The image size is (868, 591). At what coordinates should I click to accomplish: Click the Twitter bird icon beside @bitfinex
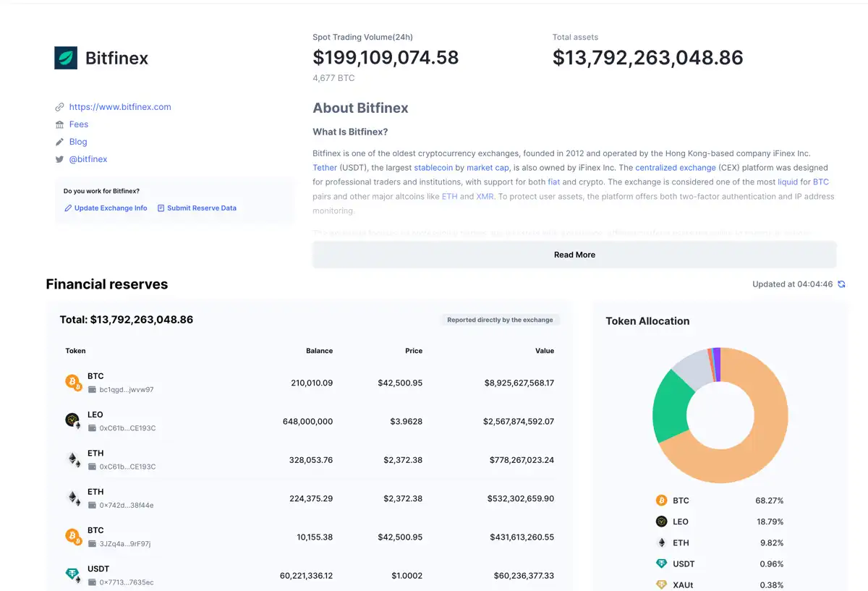[x=60, y=159]
